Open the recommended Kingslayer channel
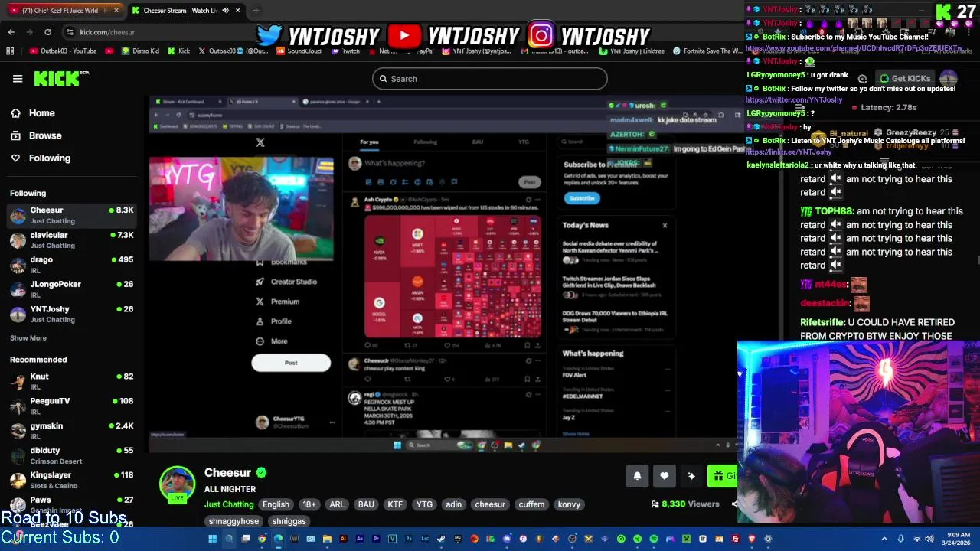The width and height of the screenshot is (980, 551). [71, 480]
